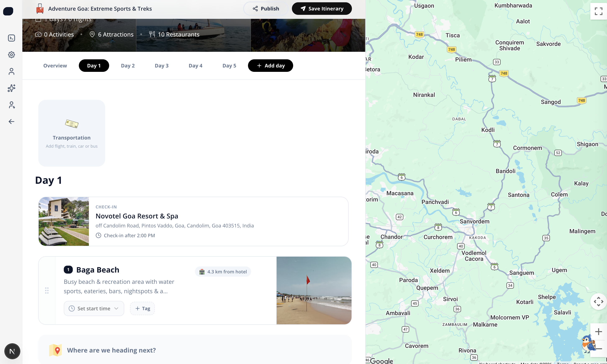Open the user profile icon in sidebar

(x=12, y=71)
